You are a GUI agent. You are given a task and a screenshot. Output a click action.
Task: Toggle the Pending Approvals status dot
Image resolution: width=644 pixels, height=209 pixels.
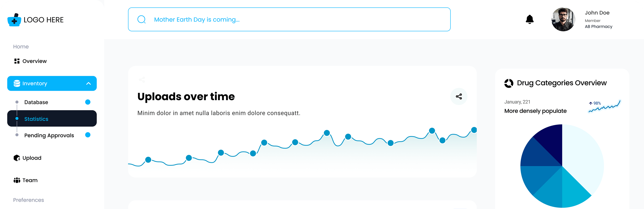click(87, 135)
